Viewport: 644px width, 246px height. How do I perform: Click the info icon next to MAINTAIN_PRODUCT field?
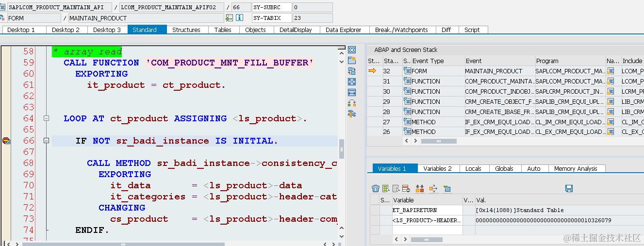click(239, 18)
